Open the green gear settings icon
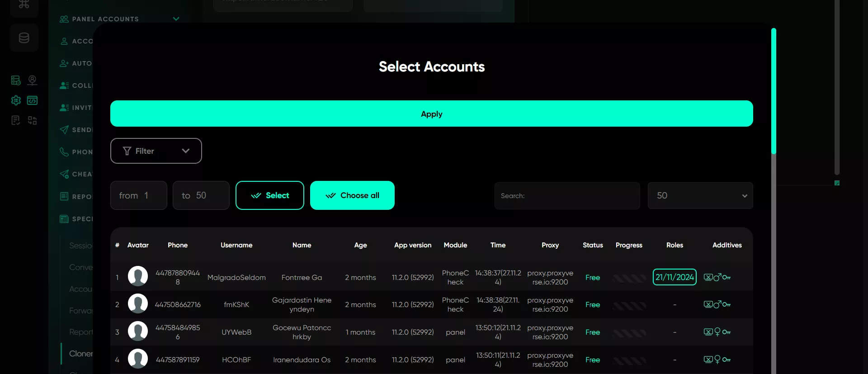This screenshot has height=374, width=868. pos(16,100)
